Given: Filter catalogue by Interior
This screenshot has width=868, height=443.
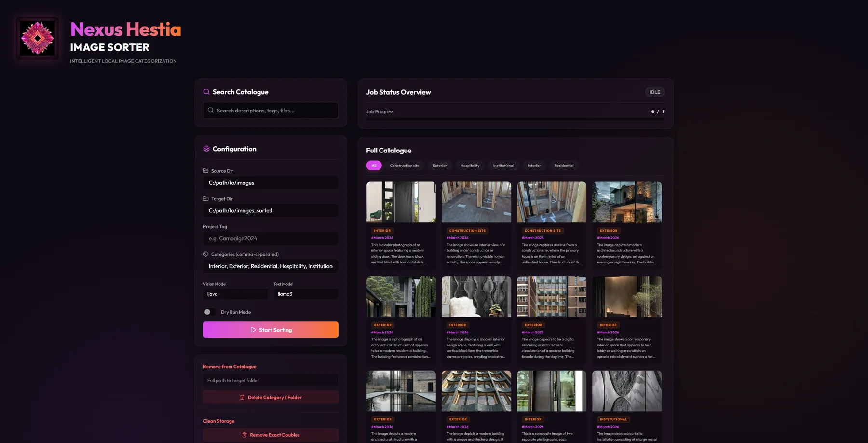Looking at the screenshot, I should coord(534,166).
